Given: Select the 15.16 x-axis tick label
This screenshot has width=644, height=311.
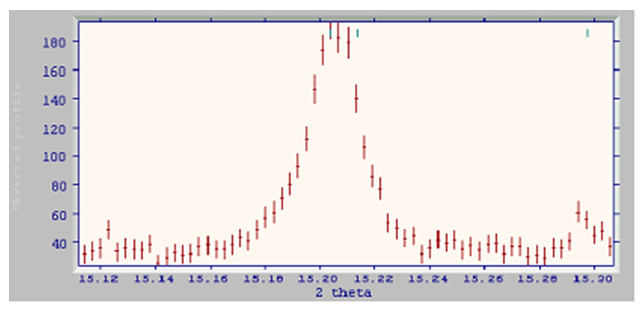Looking at the screenshot, I should pyautogui.click(x=208, y=279).
